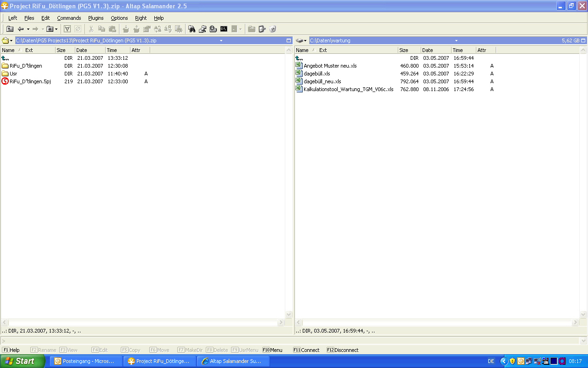Image resolution: width=588 pixels, height=368 pixels.
Task: Click the Properties toolbar icon
Action: tap(147, 29)
